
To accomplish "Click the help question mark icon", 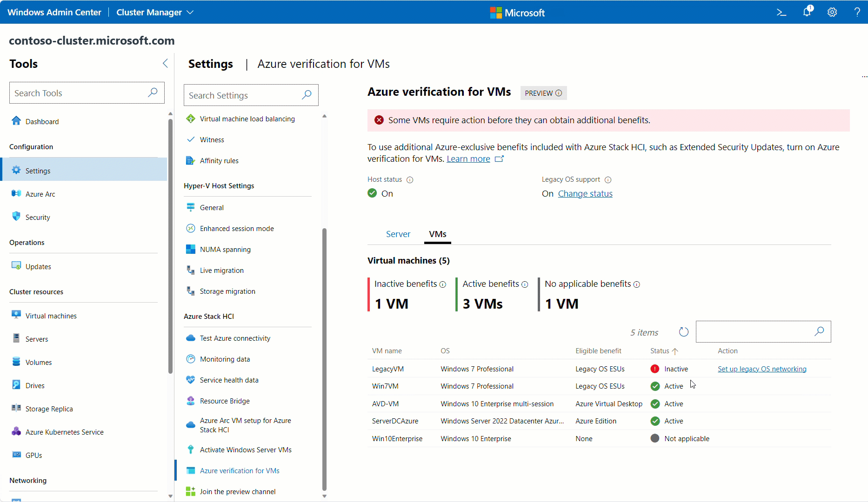I will 857,13.
